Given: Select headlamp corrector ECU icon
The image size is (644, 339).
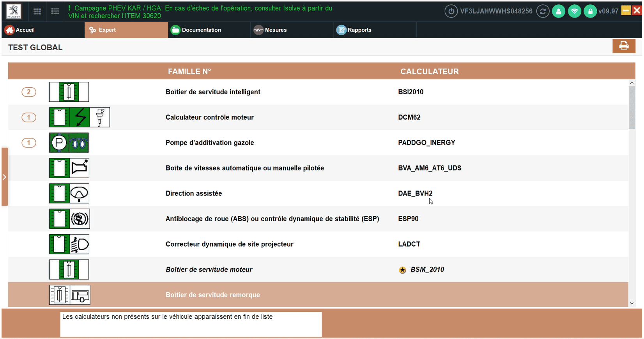Looking at the screenshot, I should tap(69, 244).
